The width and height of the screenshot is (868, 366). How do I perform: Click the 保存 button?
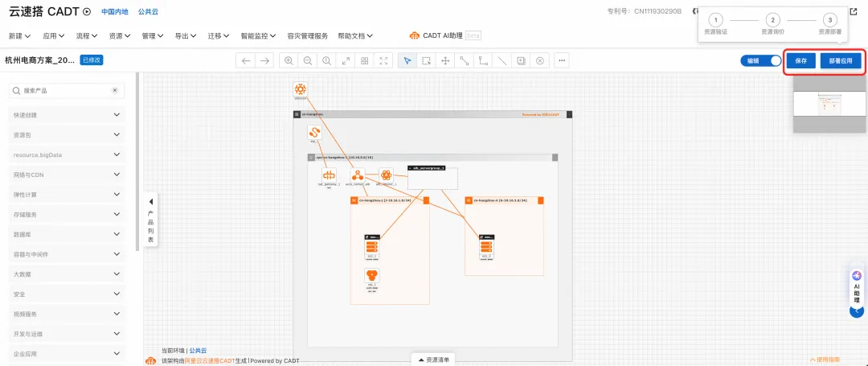click(801, 61)
